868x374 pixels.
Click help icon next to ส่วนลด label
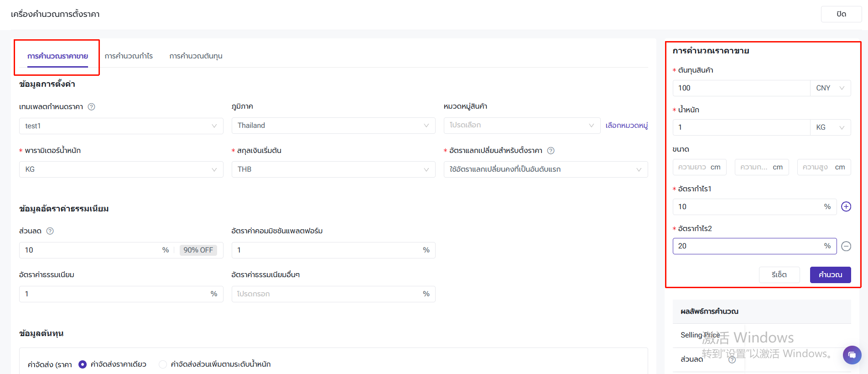50,231
